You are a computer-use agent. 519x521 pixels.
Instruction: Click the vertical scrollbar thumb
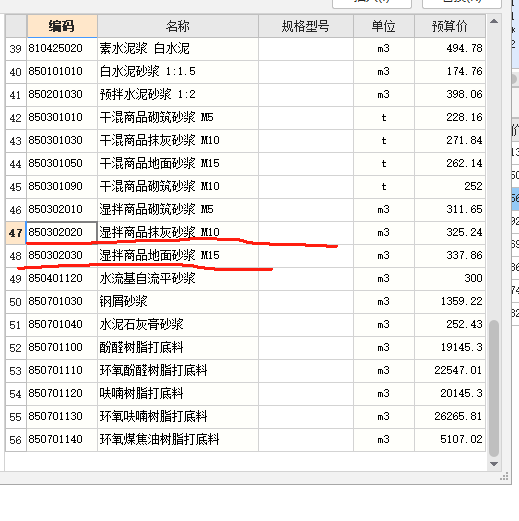(494, 388)
